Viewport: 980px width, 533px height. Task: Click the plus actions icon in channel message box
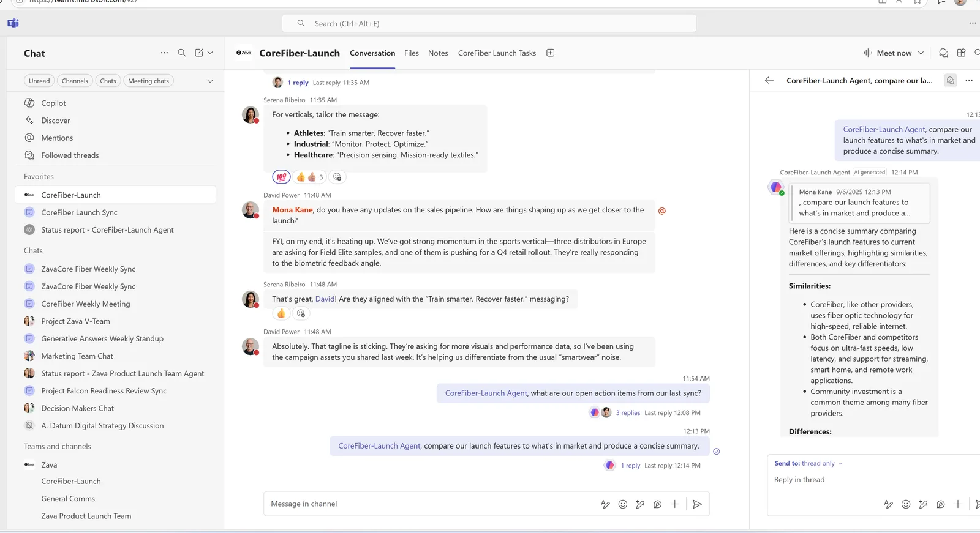674,504
